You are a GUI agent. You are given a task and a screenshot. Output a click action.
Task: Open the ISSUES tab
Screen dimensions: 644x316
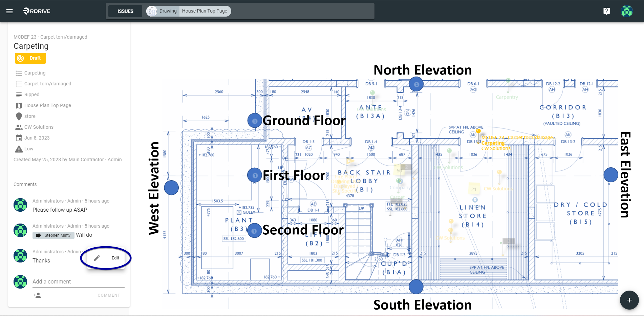tap(125, 11)
